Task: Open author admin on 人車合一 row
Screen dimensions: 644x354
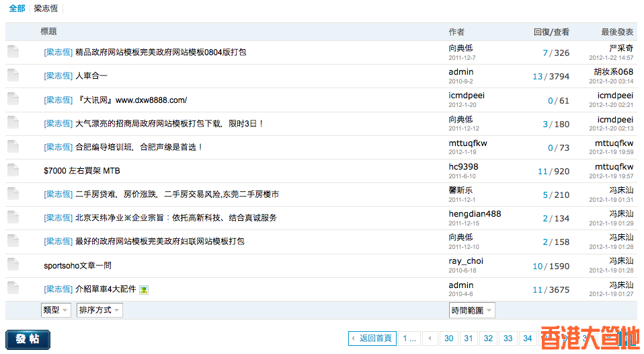Action: [461, 71]
